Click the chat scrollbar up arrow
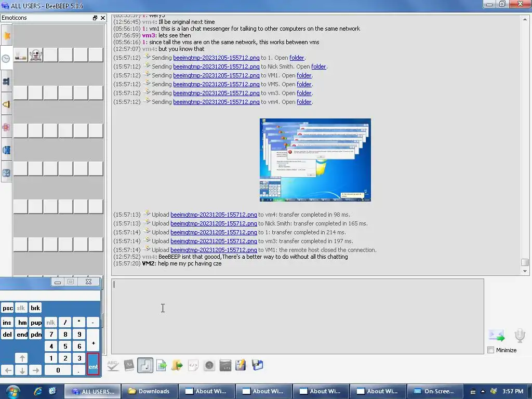Viewport: 532px width, 399px height. click(x=525, y=19)
